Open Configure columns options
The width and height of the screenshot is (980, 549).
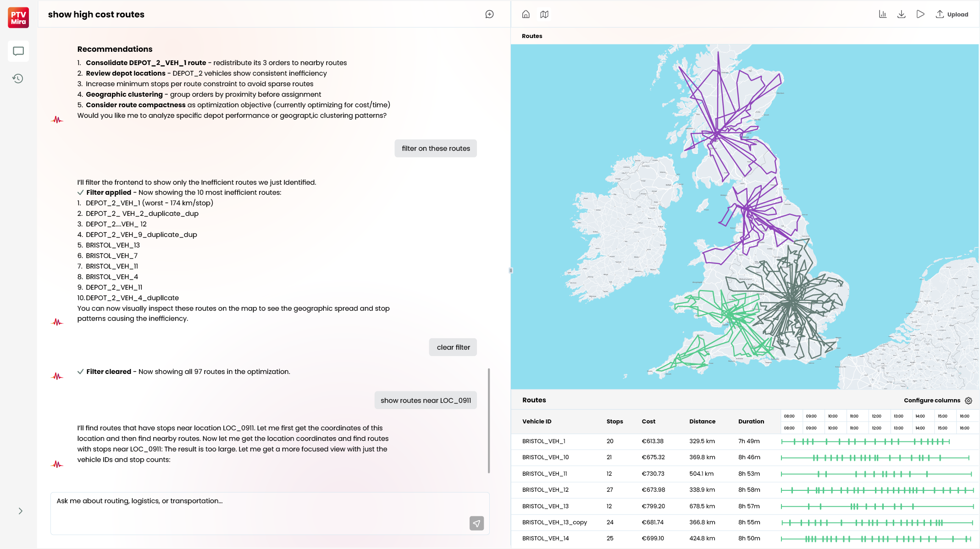[932, 400]
